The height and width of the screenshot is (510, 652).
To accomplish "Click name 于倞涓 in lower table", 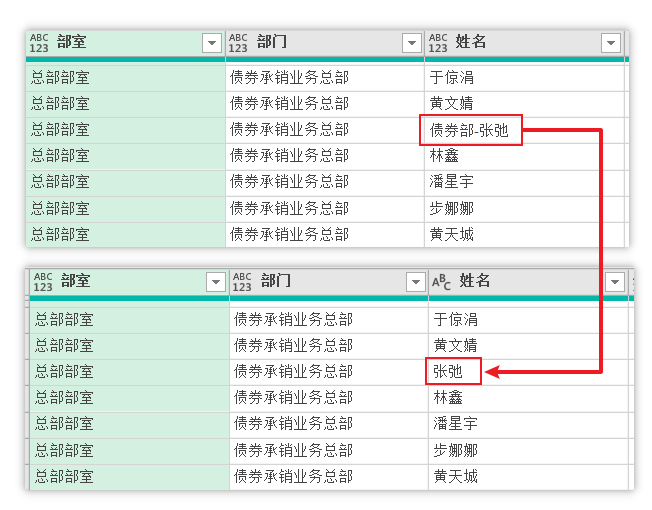I will point(456,320).
